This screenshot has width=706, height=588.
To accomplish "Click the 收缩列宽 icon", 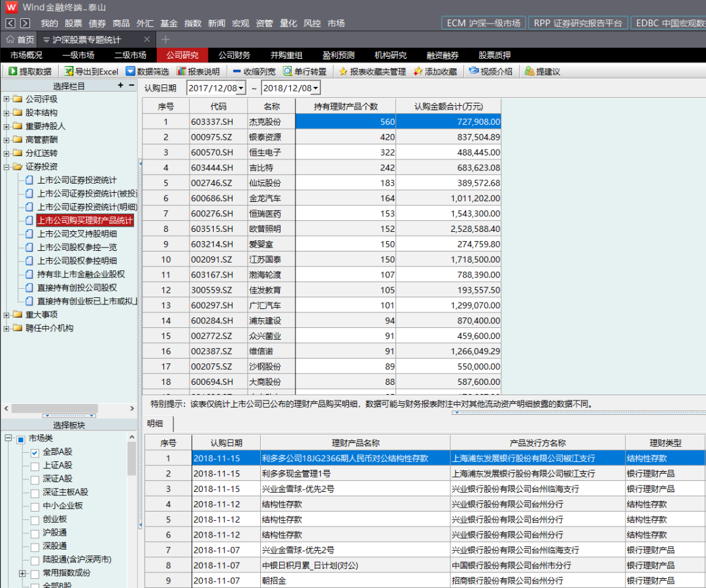I will [237, 71].
